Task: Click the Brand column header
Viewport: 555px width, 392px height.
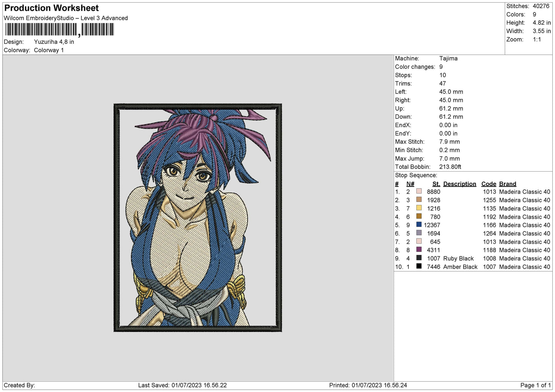Action: pos(507,184)
